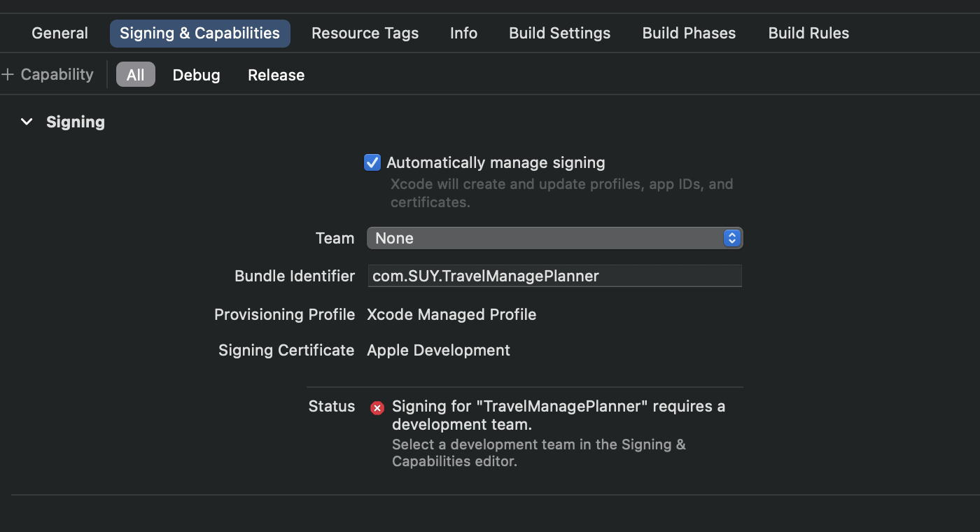Click the requires a development team message

click(x=559, y=415)
